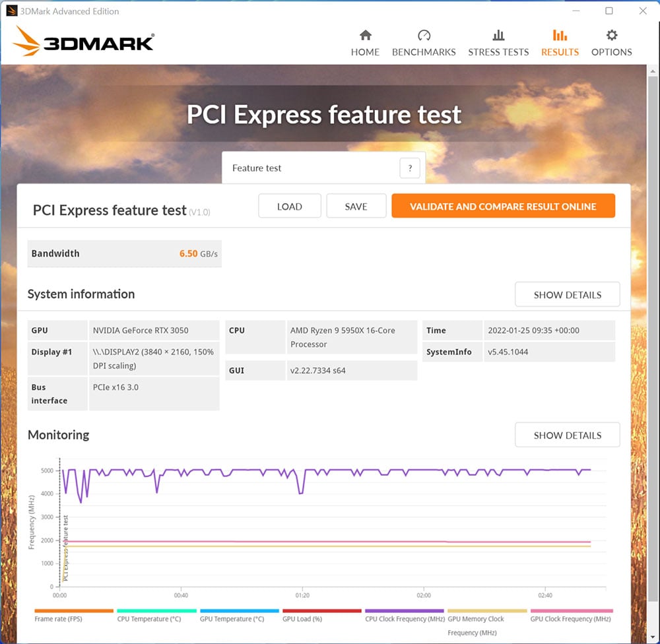Select the DISPLAY2 3840 × 2160 value
This screenshot has width=660, height=644.
153,358
